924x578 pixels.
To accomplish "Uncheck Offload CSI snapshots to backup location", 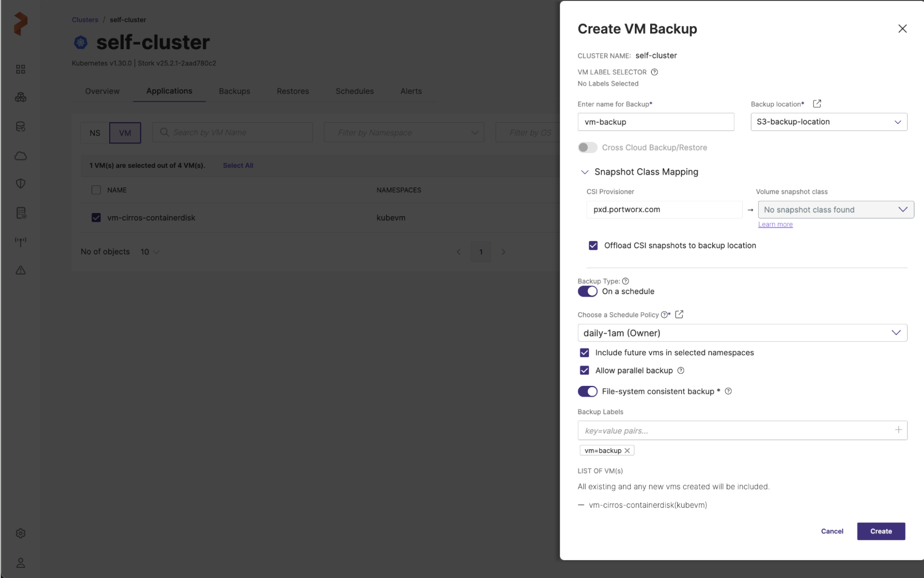I will click(593, 246).
